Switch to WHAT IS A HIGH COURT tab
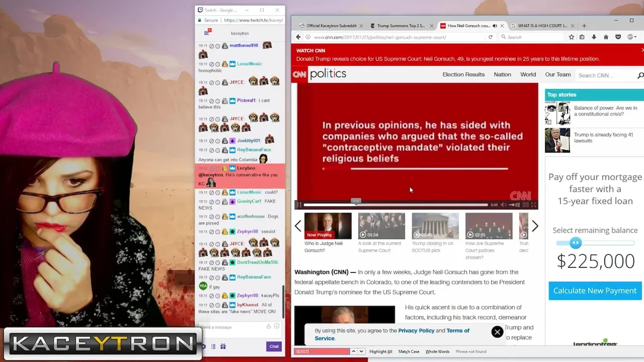 542,26
